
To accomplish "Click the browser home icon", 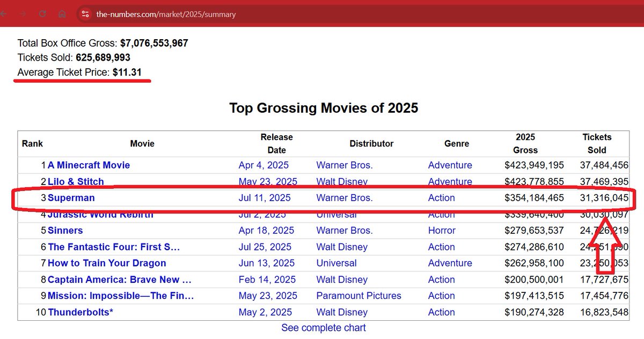I will (x=62, y=14).
